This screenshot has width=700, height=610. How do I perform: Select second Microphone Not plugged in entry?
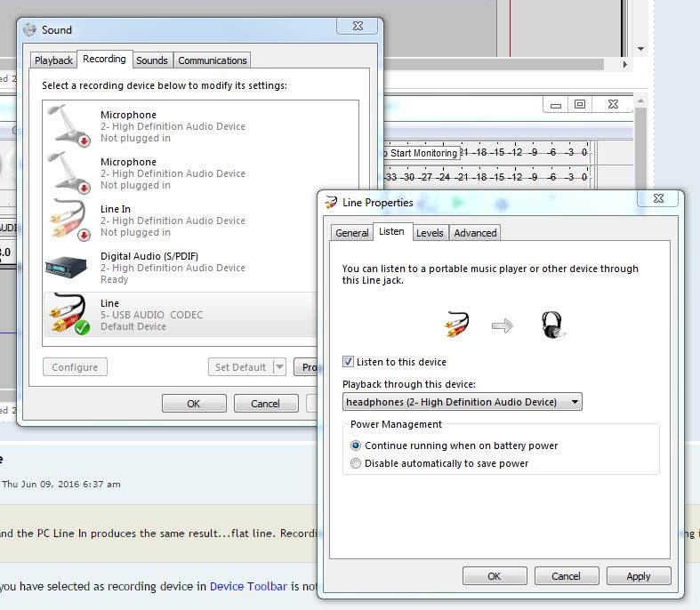(201, 173)
